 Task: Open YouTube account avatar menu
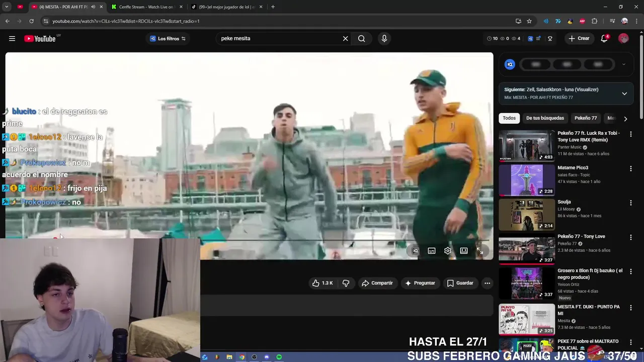coord(623,39)
